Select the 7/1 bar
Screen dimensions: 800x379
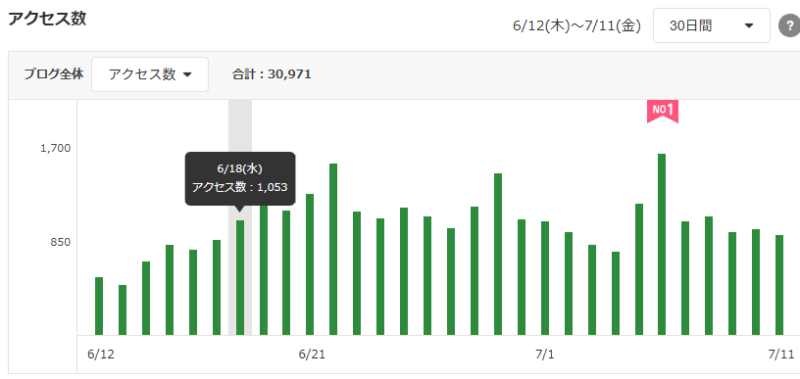(545, 279)
